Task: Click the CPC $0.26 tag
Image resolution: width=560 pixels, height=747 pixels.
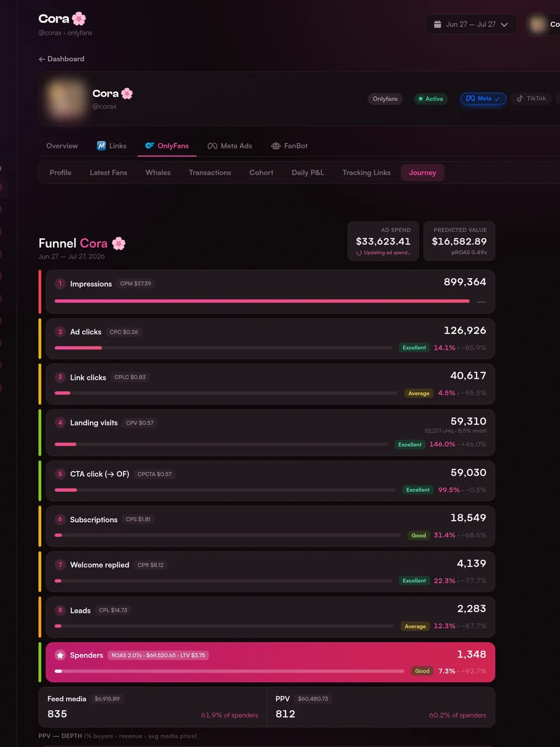Action: tap(124, 332)
